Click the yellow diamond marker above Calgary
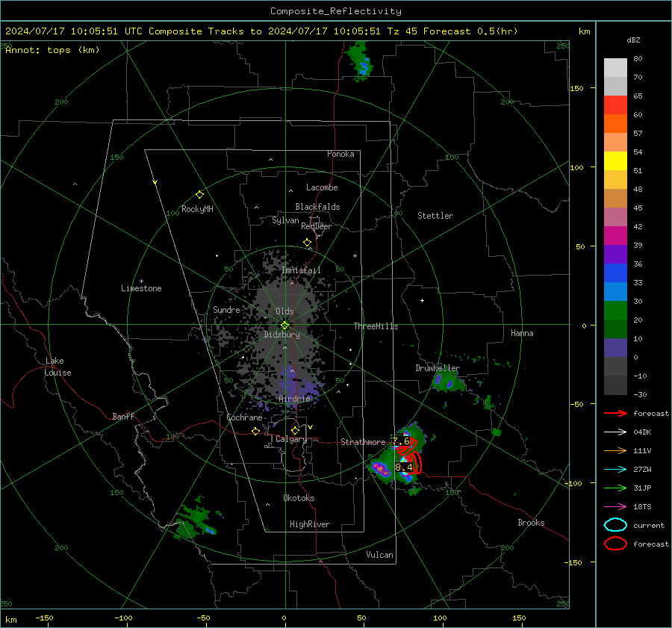This screenshot has width=672, height=628. point(295,430)
